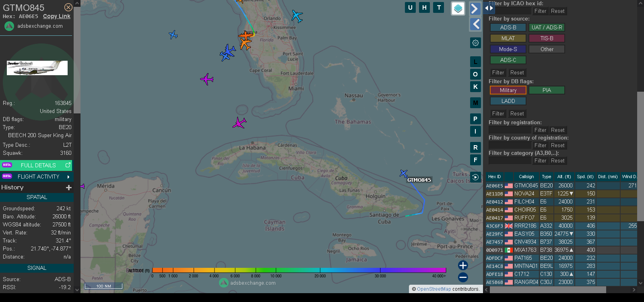Toggle the P map option button

click(475, 119)
